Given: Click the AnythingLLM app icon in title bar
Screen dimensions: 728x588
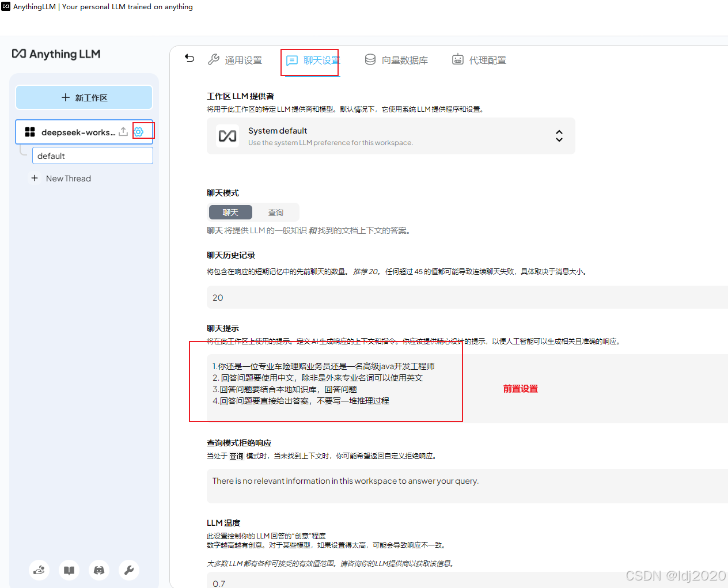Looking at the screenshot, I should 6,6.
